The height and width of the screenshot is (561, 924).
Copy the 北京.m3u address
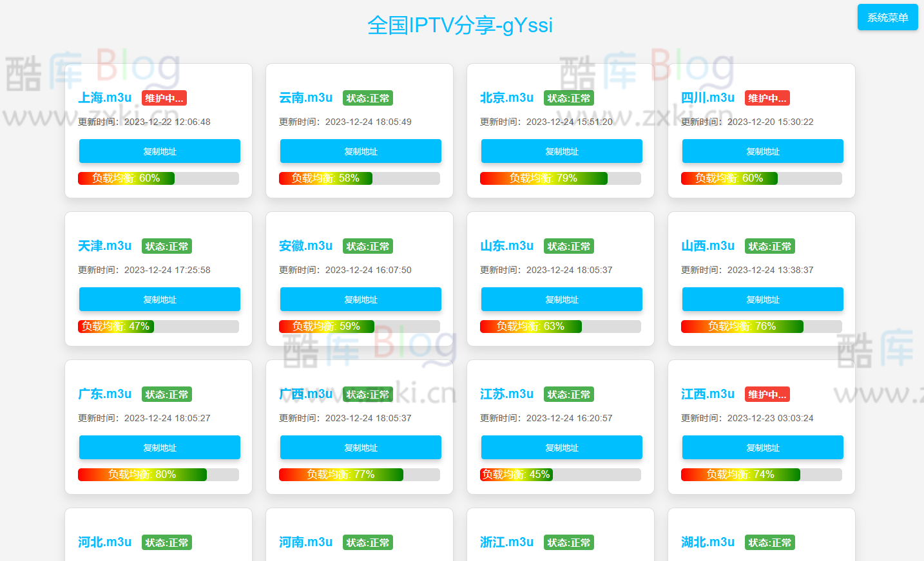[561, 151]
